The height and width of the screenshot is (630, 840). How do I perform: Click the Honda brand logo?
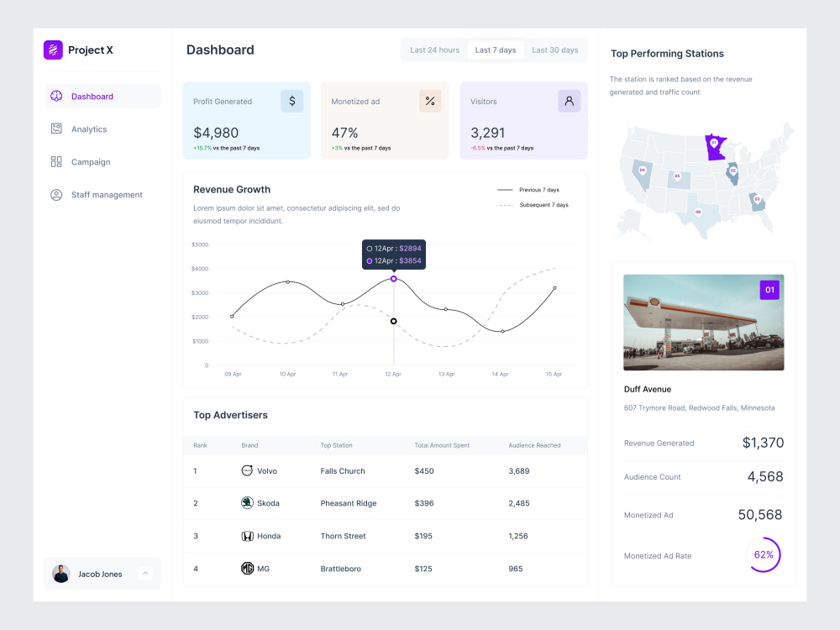[x=247, y=536]
